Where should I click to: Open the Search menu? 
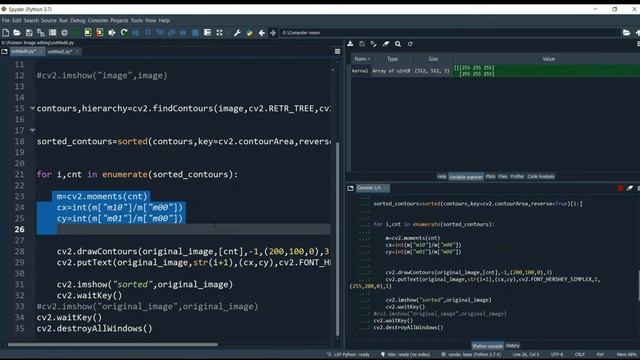(31, 20)
